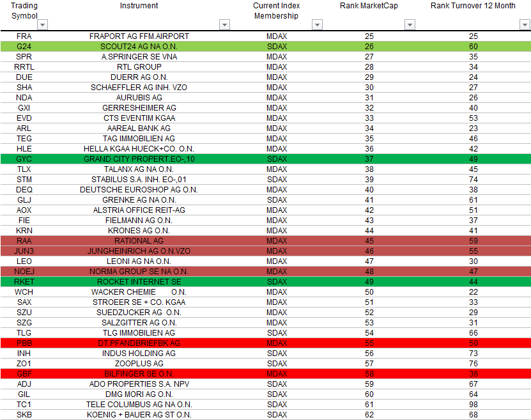This screenshot has height=420, width=531.
Task: Click ZOOPLUS AG cell
Action: [x=139, y=364]
